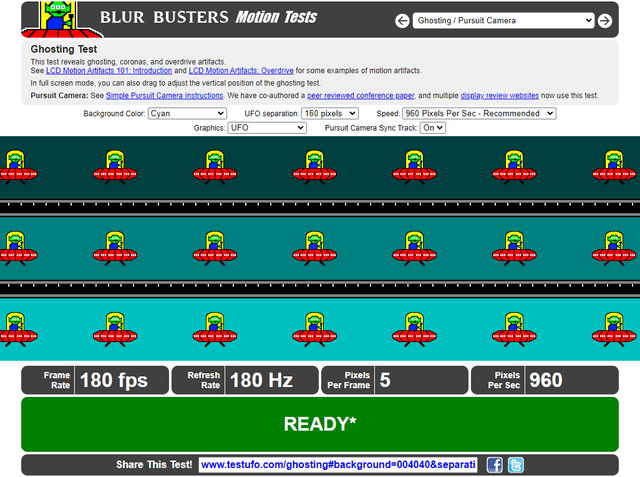The width and height of the screenshot is (640, 477).
Task: Go to previous test with left arrow
Action: [x=402, y=21]
